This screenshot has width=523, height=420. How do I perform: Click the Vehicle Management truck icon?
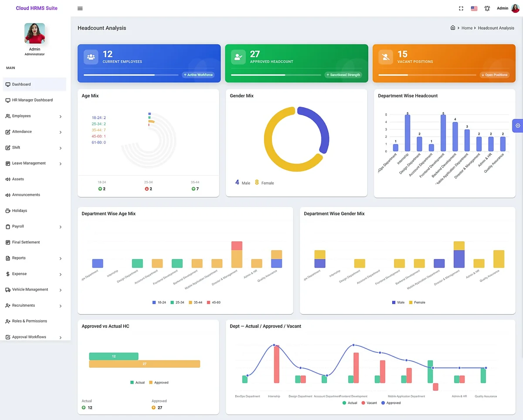(8, 290)
